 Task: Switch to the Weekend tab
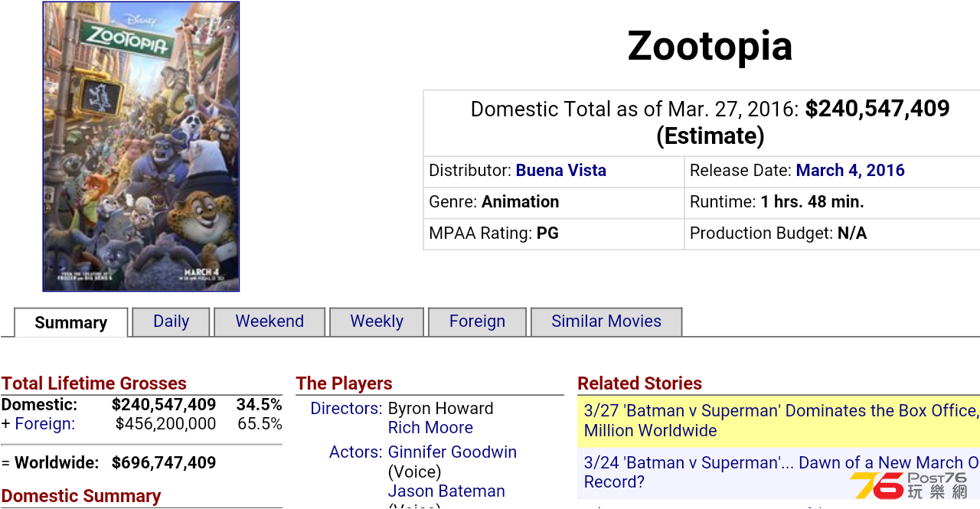pos(269,321)
